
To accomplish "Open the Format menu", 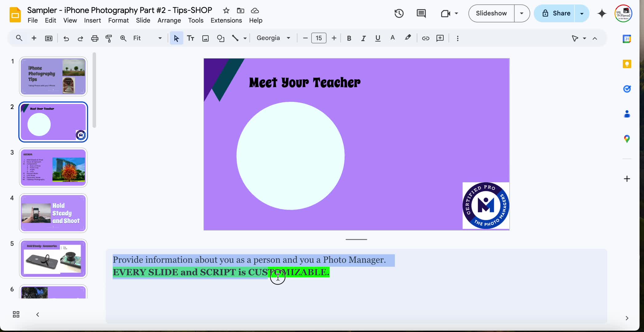I will point(118,20).
